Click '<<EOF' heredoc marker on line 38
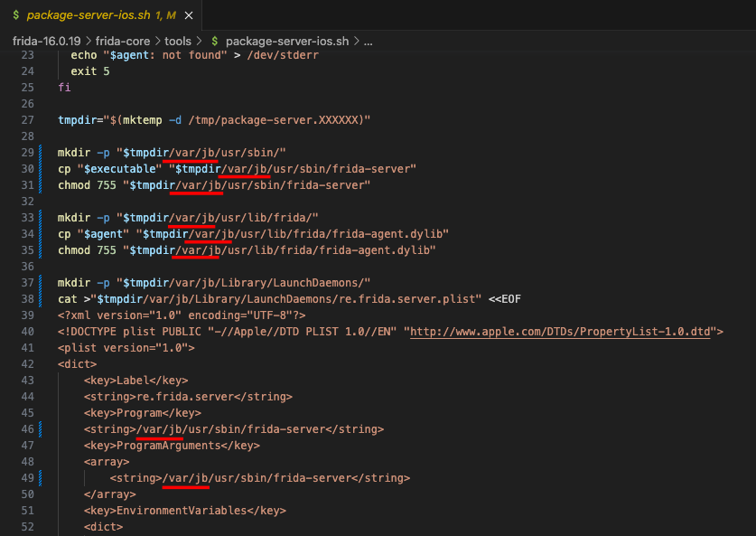 pyautogui.click(x=504, y=299)
